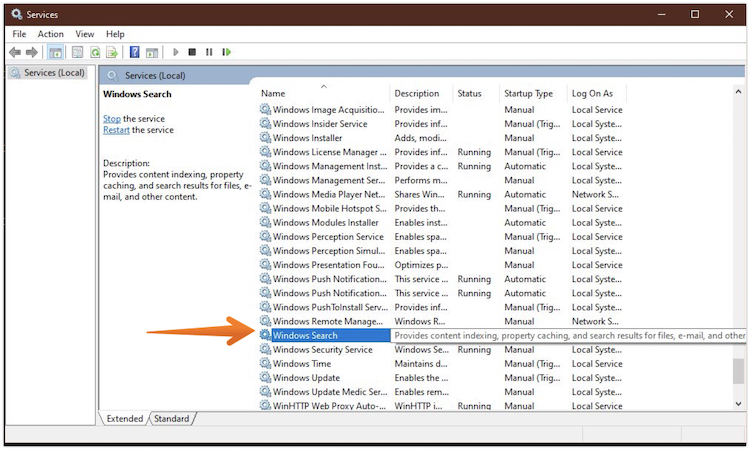Click the Restart the service link
Image resolution: width=750 pixels, height=450 pixels.
pos(116,130)
